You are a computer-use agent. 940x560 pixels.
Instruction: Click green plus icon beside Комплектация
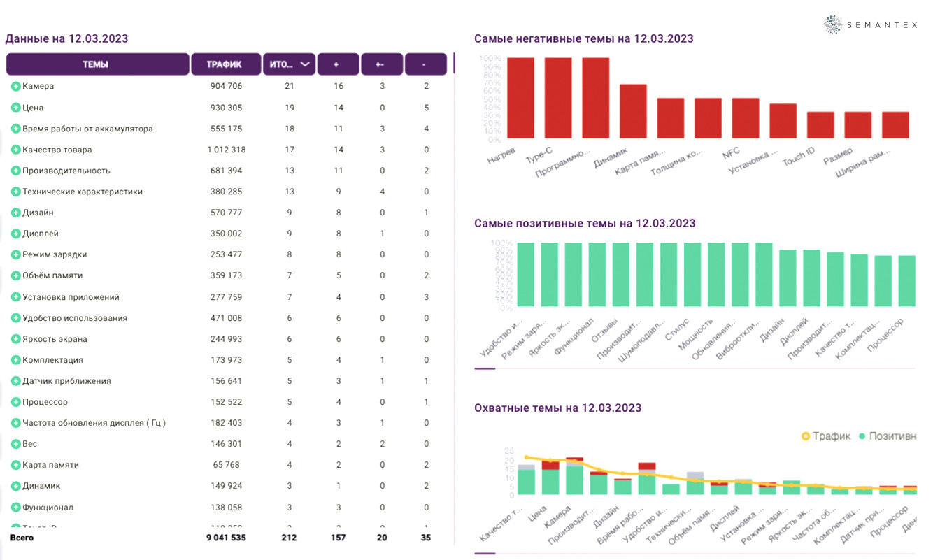[15, 360]
